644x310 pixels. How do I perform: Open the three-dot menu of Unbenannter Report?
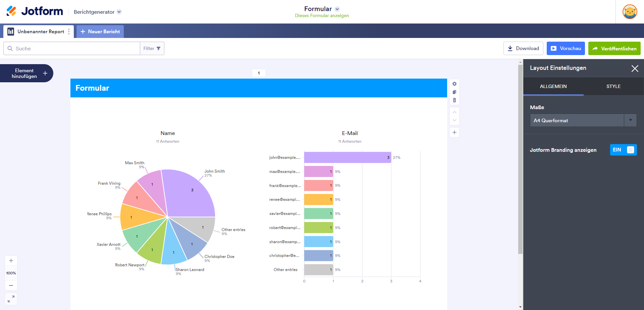click(69, 32)
